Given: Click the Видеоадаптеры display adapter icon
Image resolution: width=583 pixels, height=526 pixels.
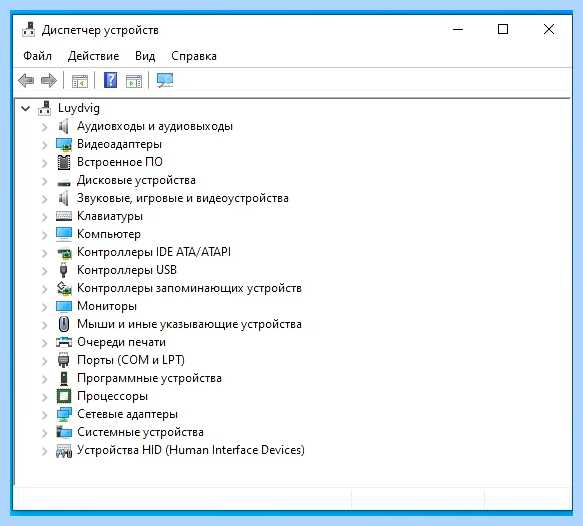Looking at the screenshot, I should [x=64, y=144].
